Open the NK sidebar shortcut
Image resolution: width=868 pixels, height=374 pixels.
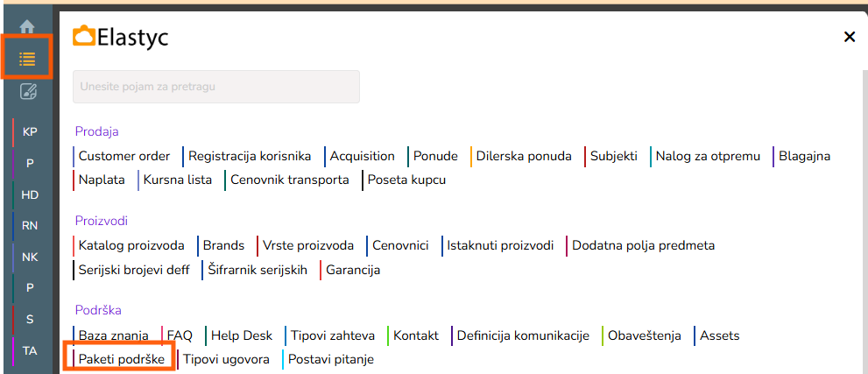pyautogui.click(x=30, y=257)
